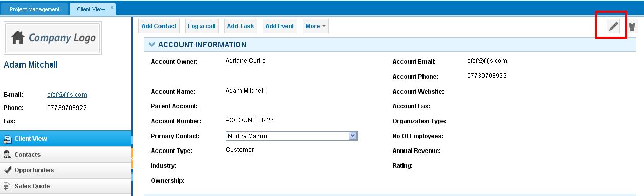Click the Annual Revenue label

[417, 151]
